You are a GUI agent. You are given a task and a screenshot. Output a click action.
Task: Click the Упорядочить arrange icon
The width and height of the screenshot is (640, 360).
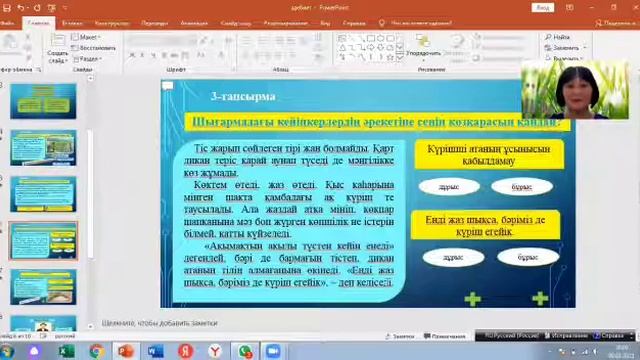(423, 41)
